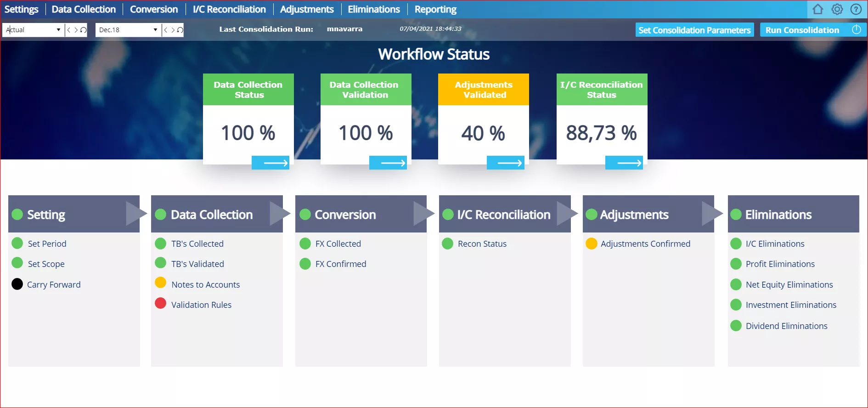Screen dimensions: 868x408
Task: Open the Adjustments menu
Action: coord(307,9)
